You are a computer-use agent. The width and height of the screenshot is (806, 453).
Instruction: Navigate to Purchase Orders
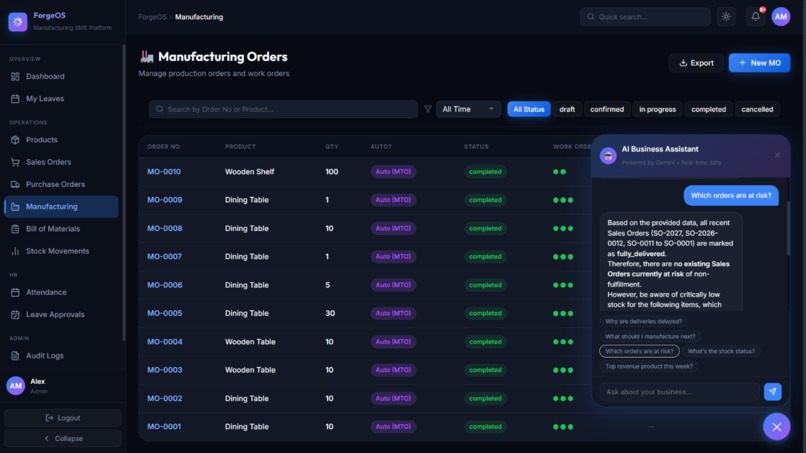(62, 184)
